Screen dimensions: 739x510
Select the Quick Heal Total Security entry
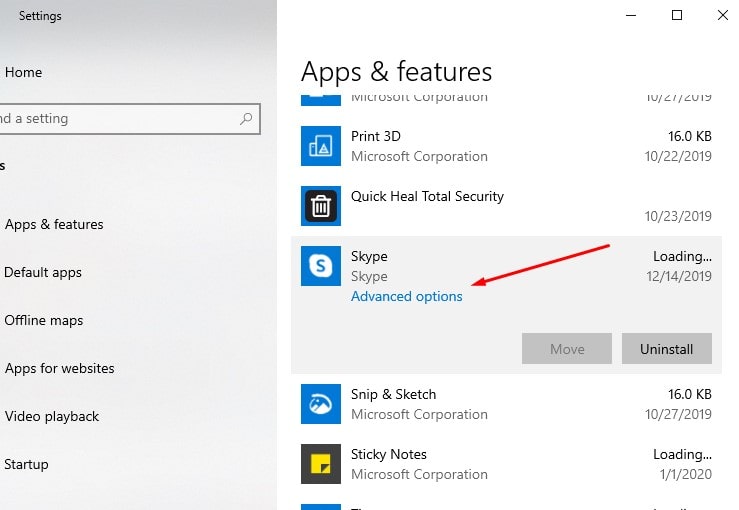[427, 196]
